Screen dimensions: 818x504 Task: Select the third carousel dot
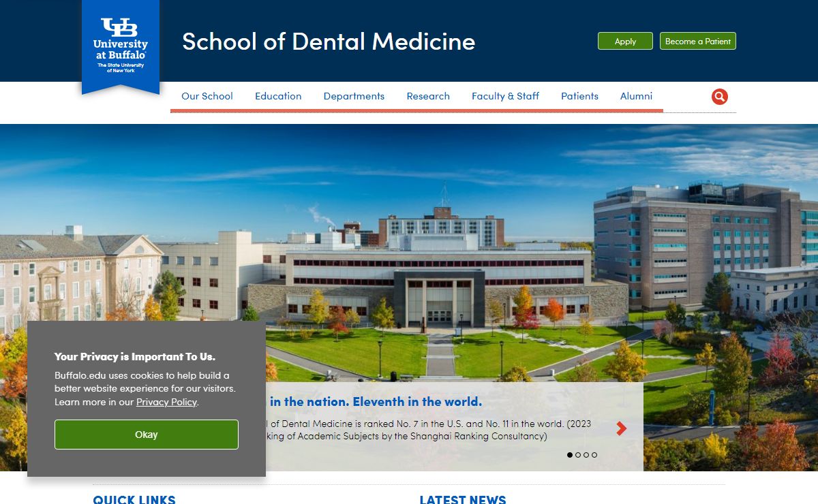coord(586,455)
